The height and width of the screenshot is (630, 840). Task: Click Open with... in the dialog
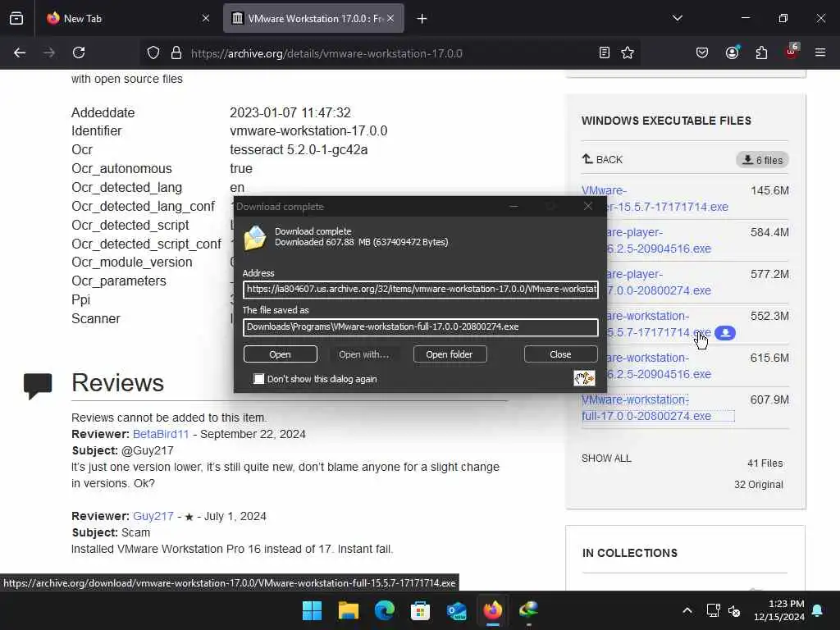pyautogui.click(x=363, y=354)
